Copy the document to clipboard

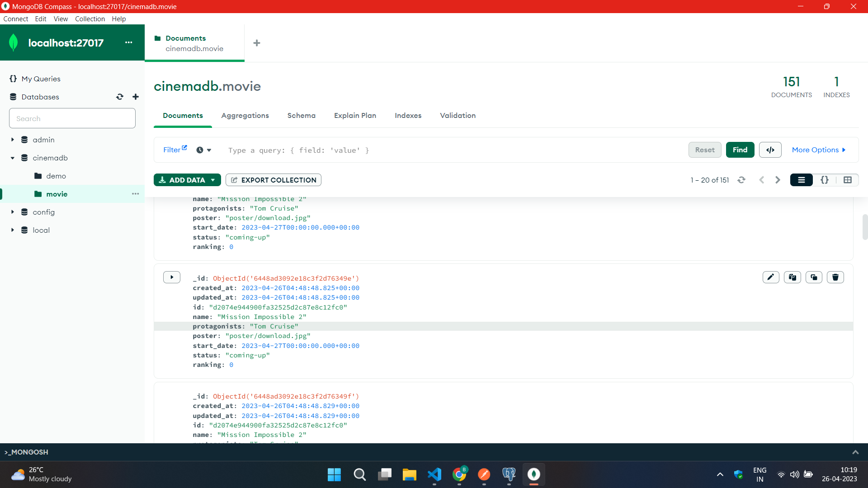tap(792, 277)
